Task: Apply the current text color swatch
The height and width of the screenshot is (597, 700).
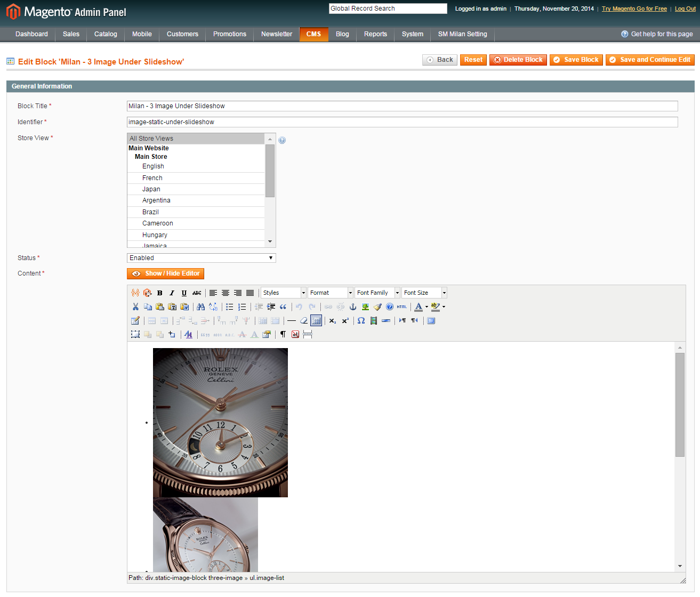Action: pyautogui.click(x=419, y=306)
